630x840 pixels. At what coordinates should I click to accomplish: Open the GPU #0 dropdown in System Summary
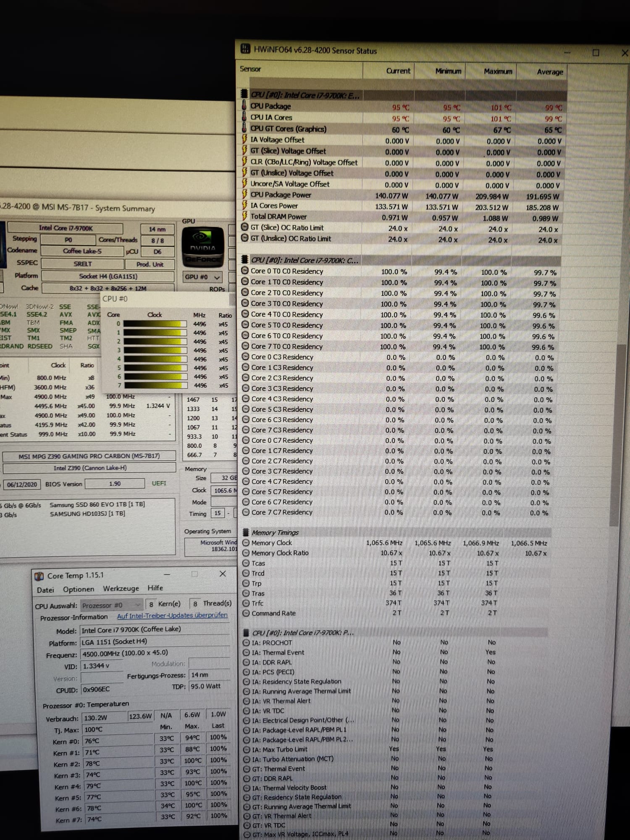pos(202,277)
